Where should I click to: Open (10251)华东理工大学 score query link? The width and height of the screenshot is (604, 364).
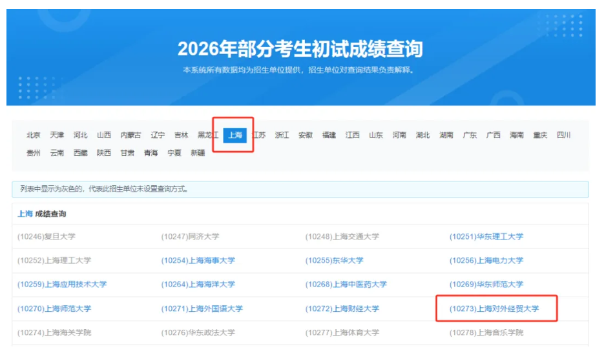pos(486,237)
